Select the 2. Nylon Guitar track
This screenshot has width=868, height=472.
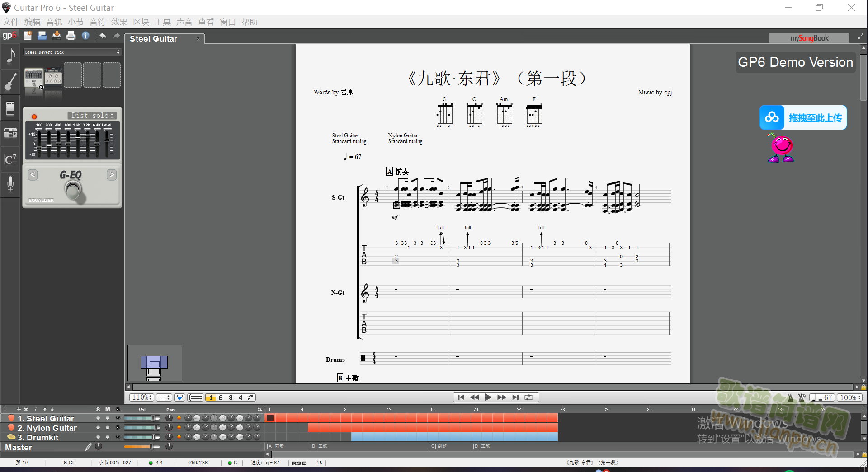[x=47, y=428]
